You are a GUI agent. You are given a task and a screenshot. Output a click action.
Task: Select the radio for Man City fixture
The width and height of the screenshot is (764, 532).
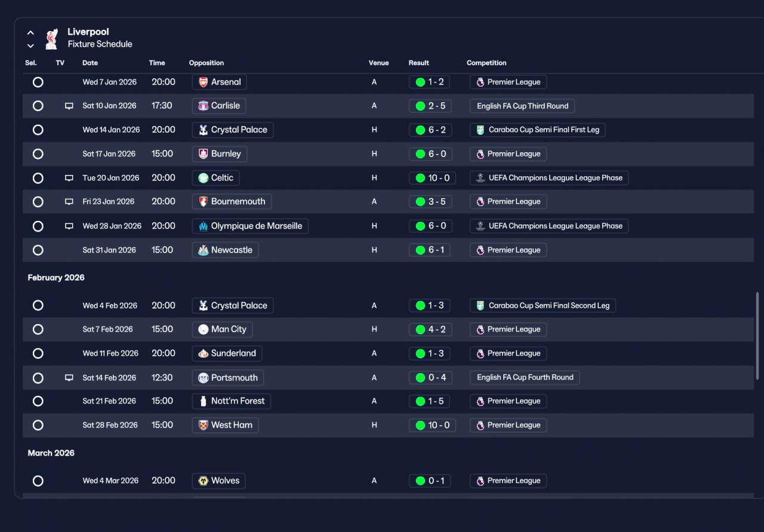click(x=38, y=330)
